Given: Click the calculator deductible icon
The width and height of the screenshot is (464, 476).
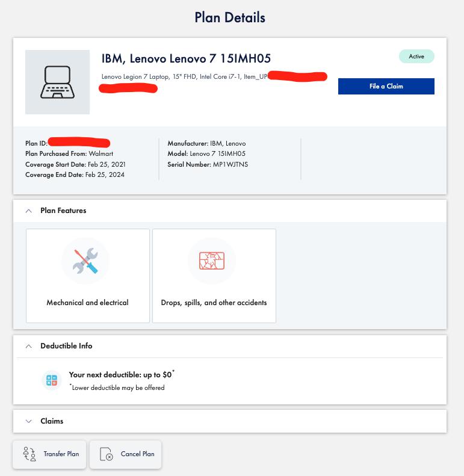Looking at the screenshot, I should (x=52, y=380).
